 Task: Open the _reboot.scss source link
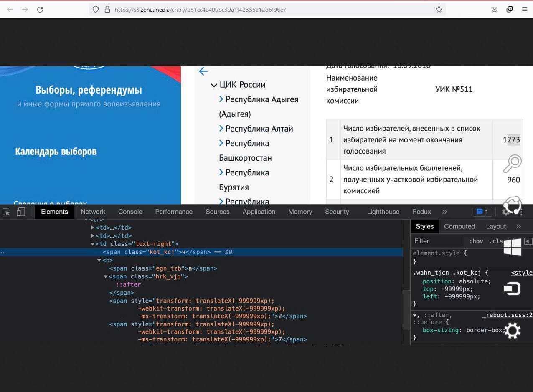[x=507, y=315]
